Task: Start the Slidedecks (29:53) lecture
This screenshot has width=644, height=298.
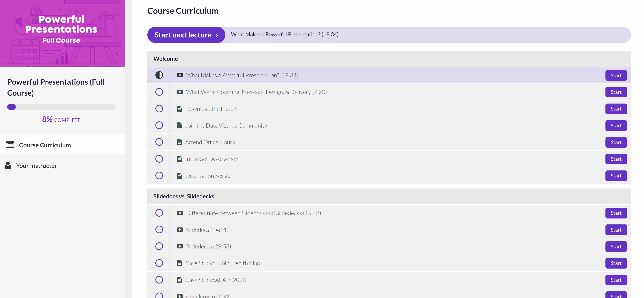Action: (616, 247)
